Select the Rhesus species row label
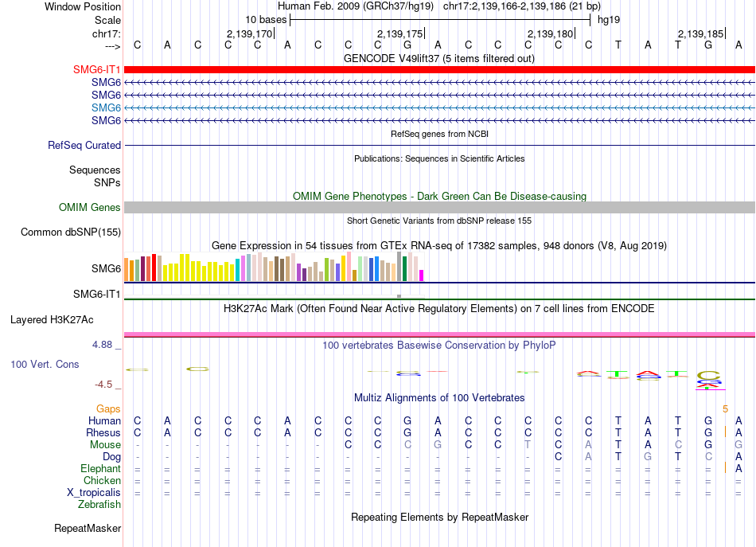 tap(103, 432)
